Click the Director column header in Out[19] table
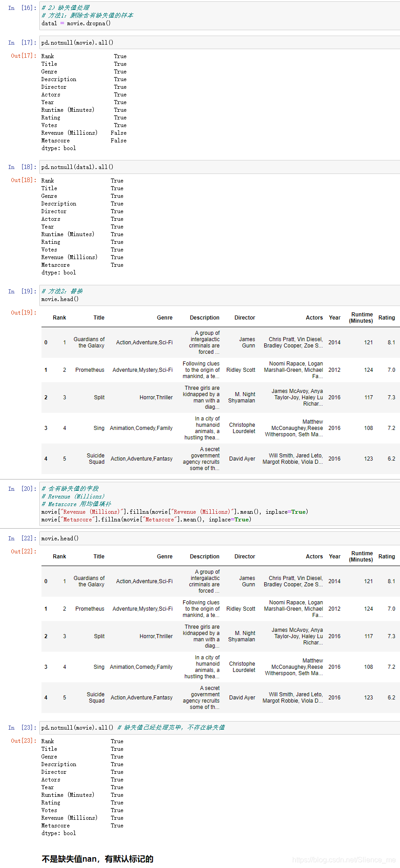Screen dimensions: 400x868 point(245,318)
